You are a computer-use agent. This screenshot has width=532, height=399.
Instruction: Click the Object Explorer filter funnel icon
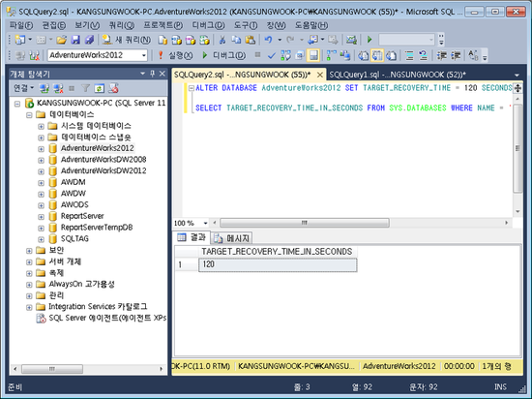(x=85, y=89)
